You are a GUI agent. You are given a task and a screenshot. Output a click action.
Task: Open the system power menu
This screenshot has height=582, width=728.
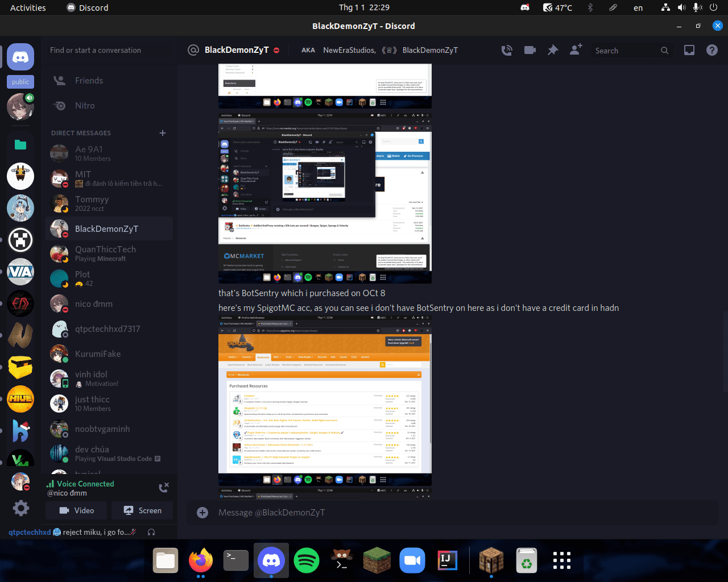[713, 7]
